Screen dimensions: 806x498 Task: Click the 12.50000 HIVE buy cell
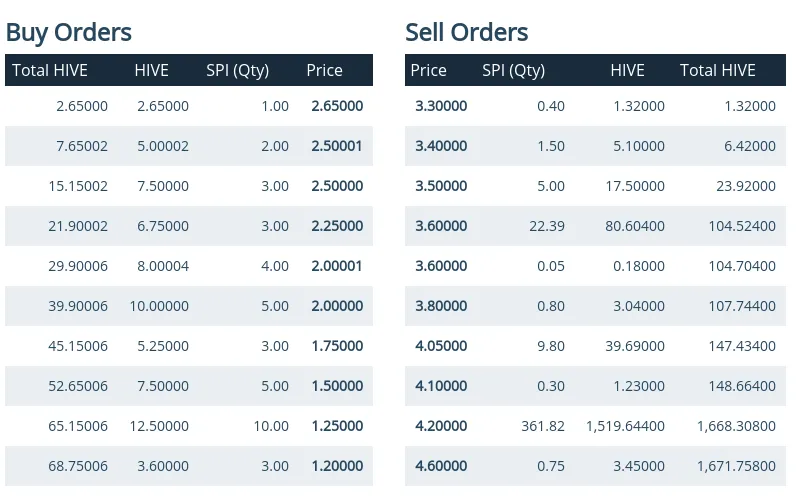[159, 426]
